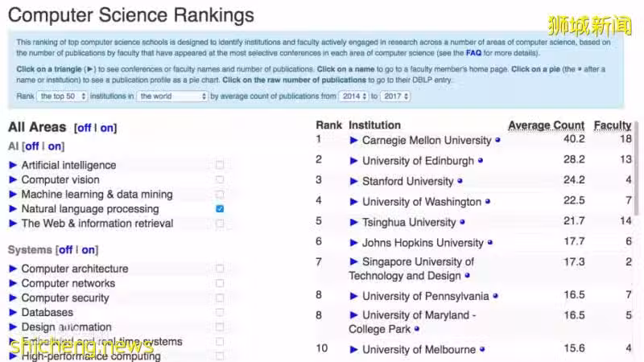Change the 2014 start year dropdown
644x362 pixels.
[x=353, y=96]
